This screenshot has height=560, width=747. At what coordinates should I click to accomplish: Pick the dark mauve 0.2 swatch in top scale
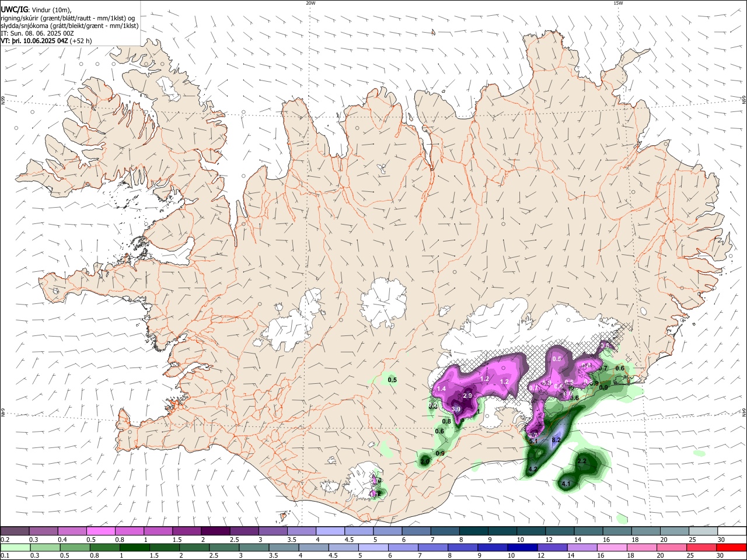click(15, 531)
